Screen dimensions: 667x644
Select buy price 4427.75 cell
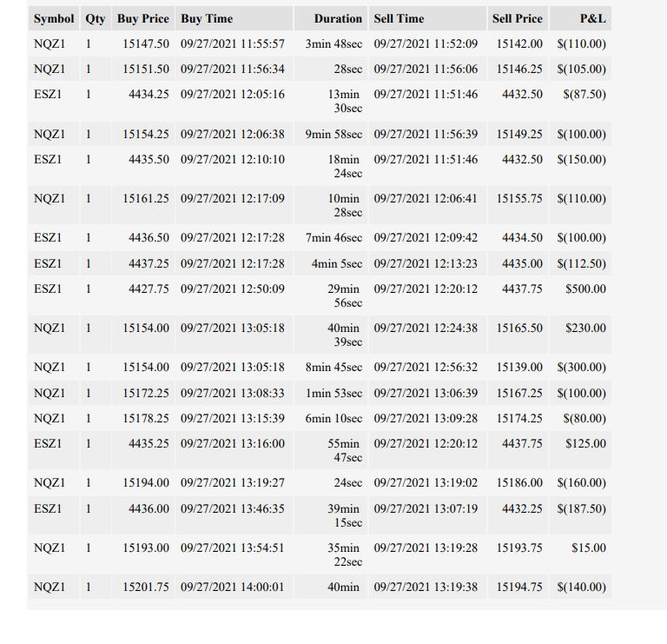143,295
